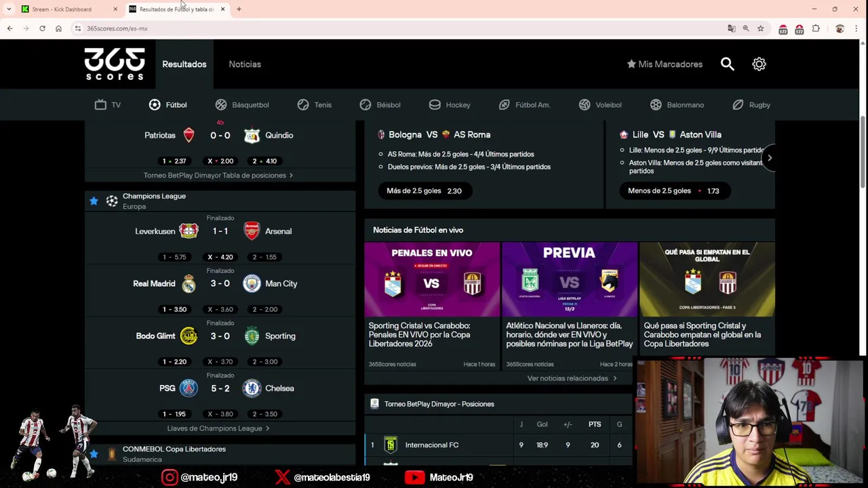Open Qué pasa si empatan news thumbnail
This screenshot has width=868, height=488.
[x=707, y=279]
